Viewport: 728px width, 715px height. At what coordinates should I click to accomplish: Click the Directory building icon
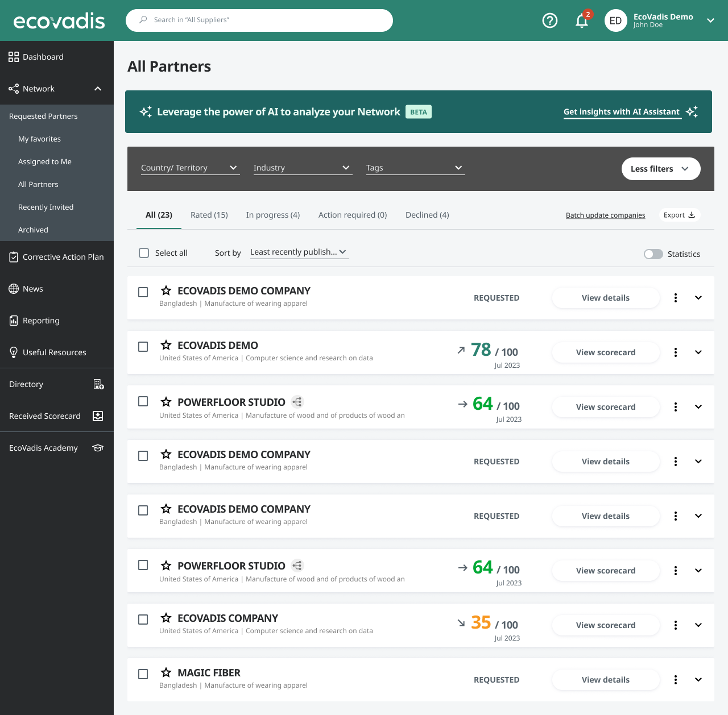(x=98, y=384)
